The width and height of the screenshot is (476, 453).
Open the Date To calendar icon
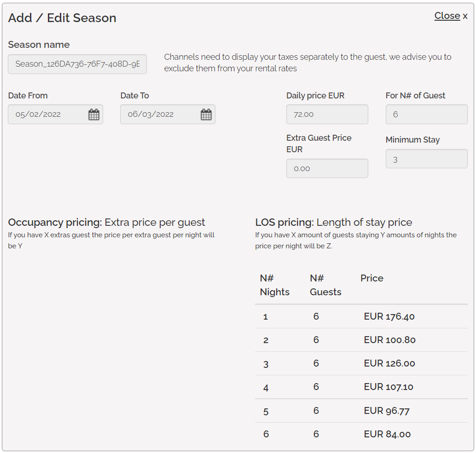coord(206,115)
